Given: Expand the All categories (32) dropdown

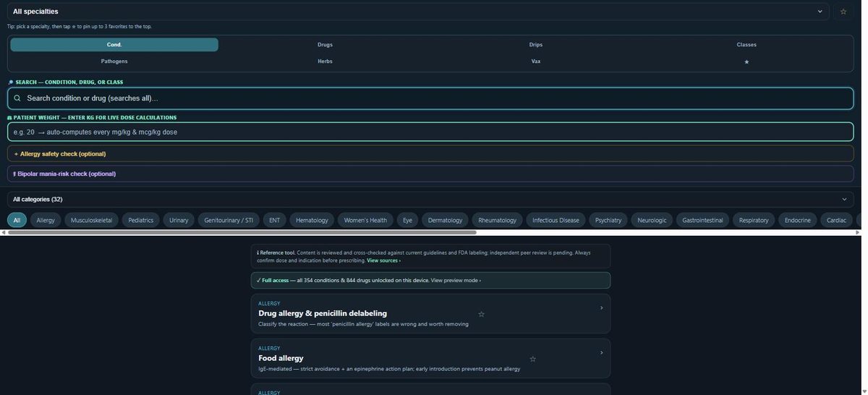Looking at the screenshot, I should coord(430,199).
